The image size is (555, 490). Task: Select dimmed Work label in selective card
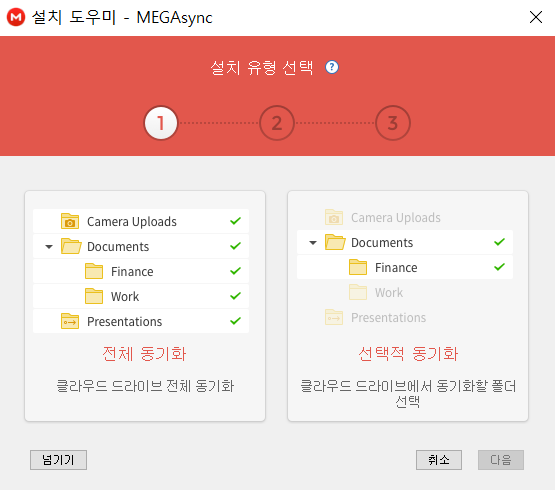(x=389, y=292)
